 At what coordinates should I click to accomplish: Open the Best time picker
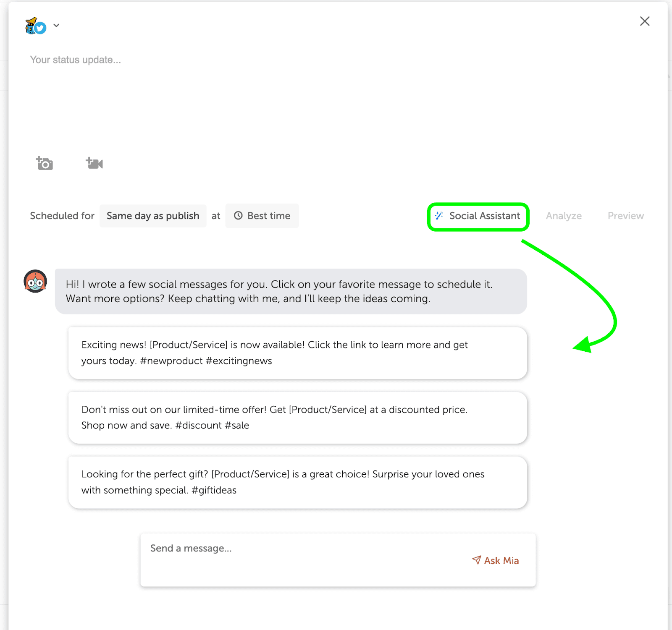(262, 216)
